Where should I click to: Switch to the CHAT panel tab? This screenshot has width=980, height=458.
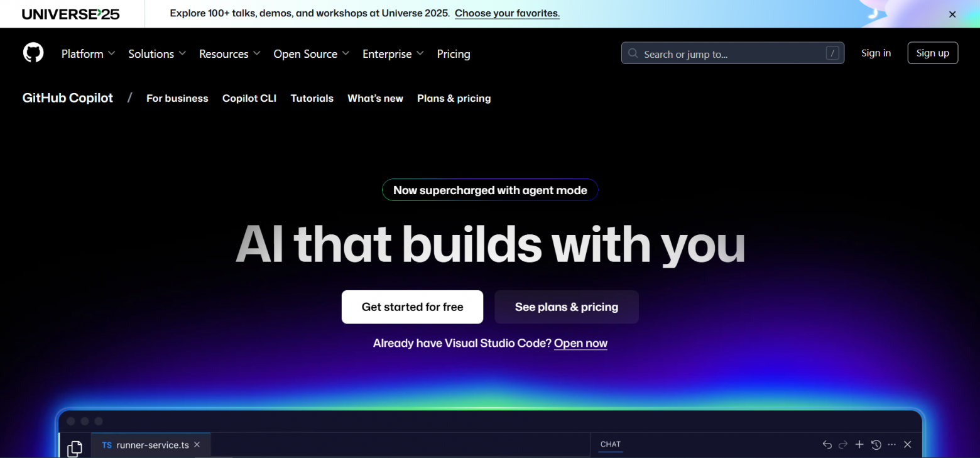click(x=611, y=444)
